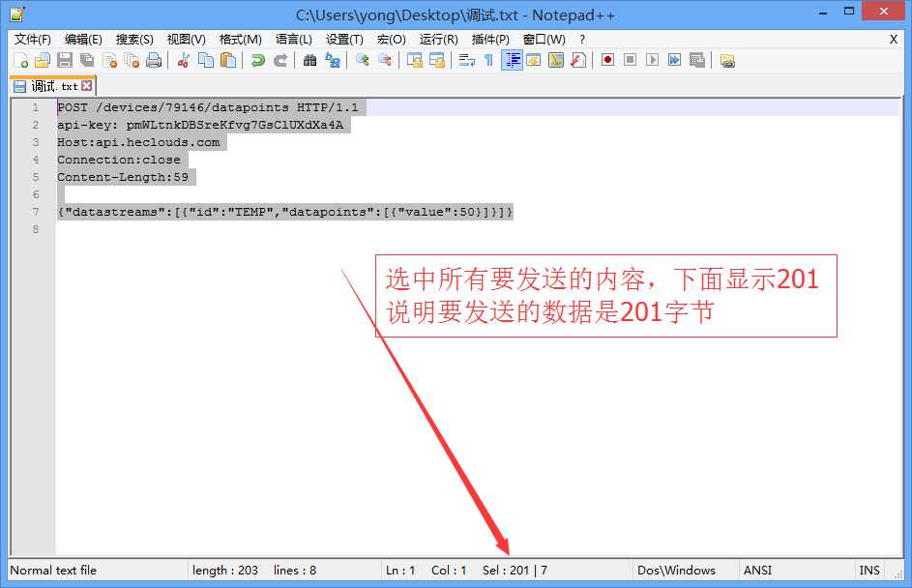912x588 pixels.
Task: Open the 编辑(E) menu
Action: pyautogui.click(x=83, y=39)
